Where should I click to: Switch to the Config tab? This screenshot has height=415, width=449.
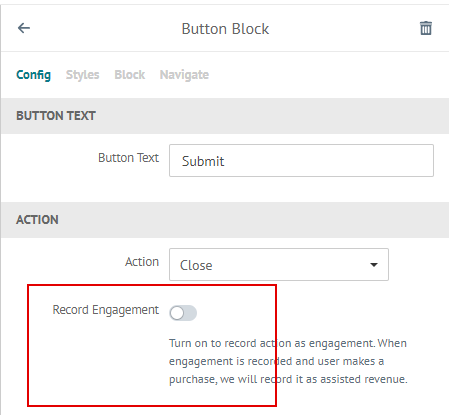tap(34, 75)
